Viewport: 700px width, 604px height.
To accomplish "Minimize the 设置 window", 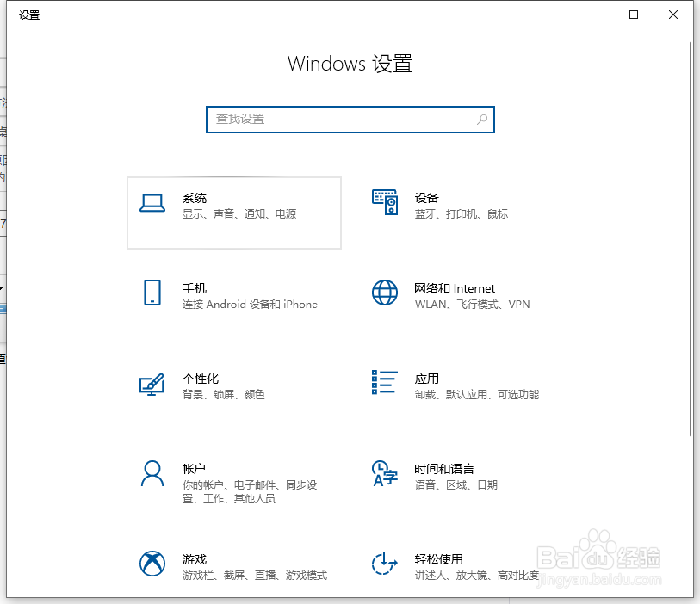I will [594, 15].
